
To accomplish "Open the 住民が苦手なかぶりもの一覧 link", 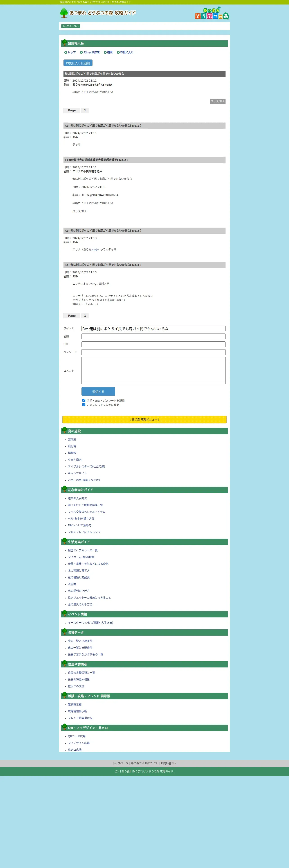I will point(86,654).
